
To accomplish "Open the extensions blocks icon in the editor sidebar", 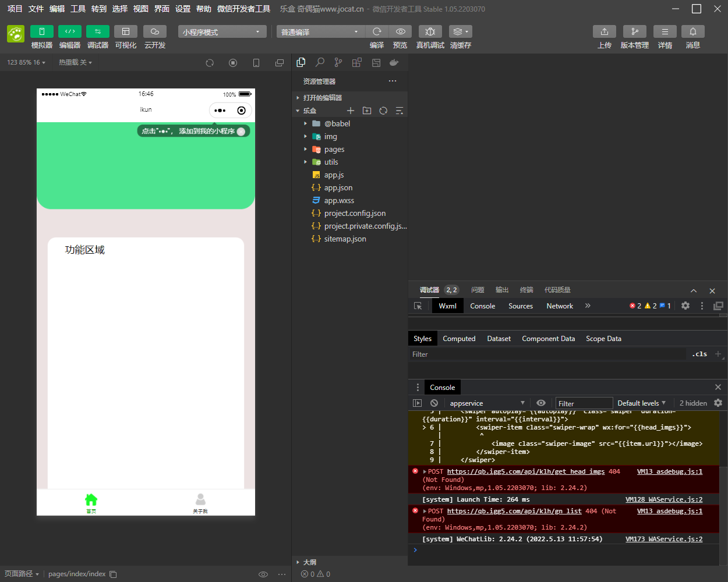I will [357, 62].
